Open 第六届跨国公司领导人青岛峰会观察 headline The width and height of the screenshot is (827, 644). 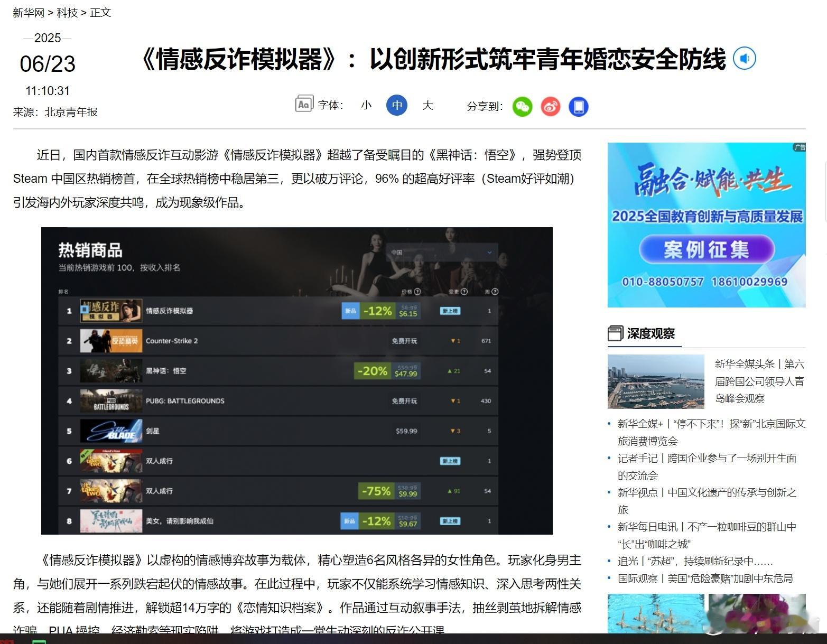759,381
